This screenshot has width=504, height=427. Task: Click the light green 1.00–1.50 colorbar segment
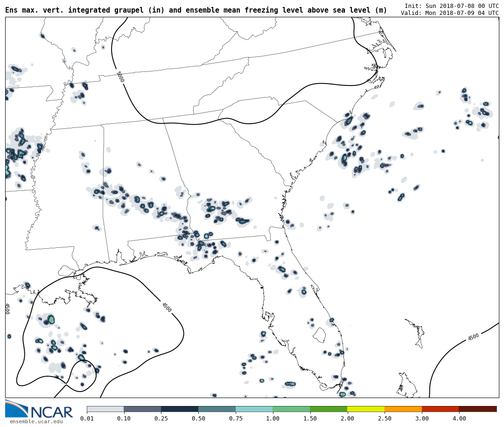(291, 409)
